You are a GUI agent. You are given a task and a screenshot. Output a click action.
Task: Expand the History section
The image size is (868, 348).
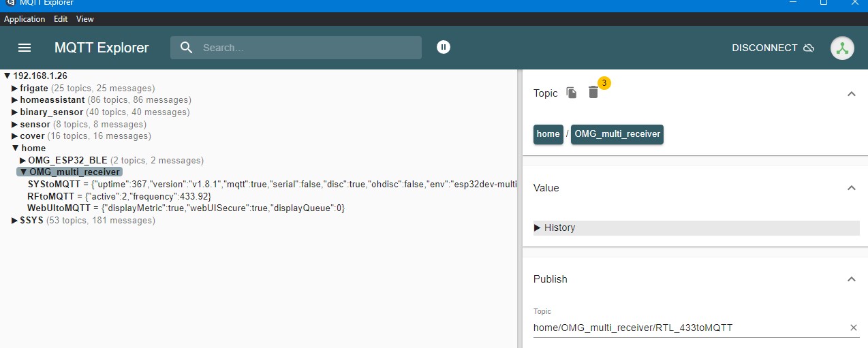(696, 227)
